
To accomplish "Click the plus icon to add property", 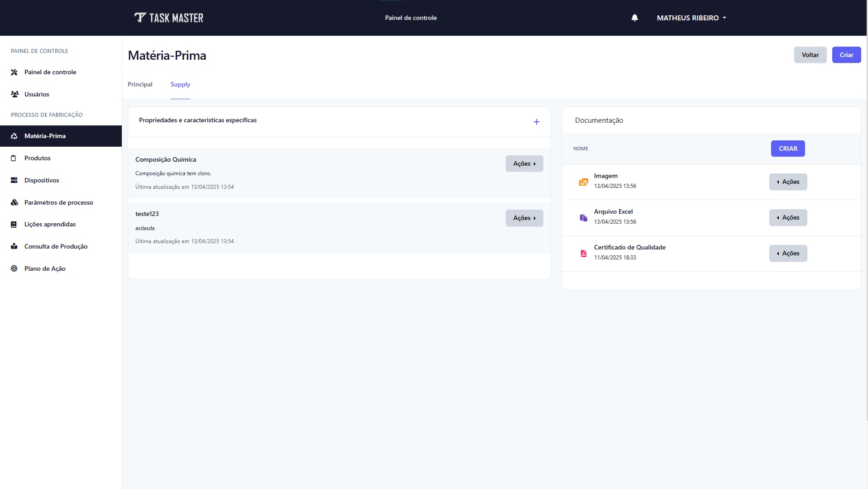I will (536, 122).
